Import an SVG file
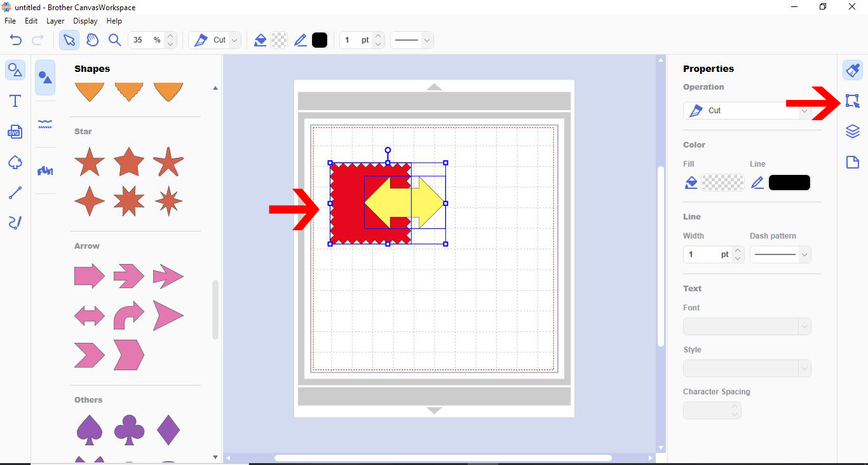The height and width of the screenshot is (465, 868). tap(15, 132)
